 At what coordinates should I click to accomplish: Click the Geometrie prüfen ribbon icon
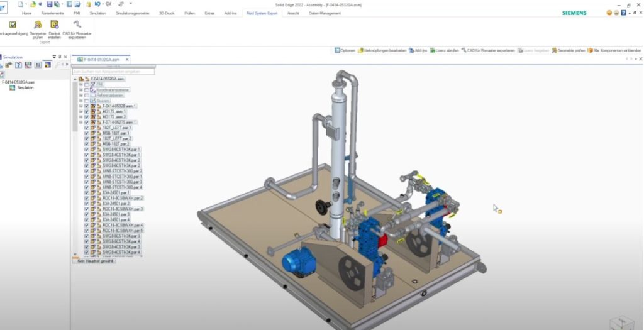[38, 25]
